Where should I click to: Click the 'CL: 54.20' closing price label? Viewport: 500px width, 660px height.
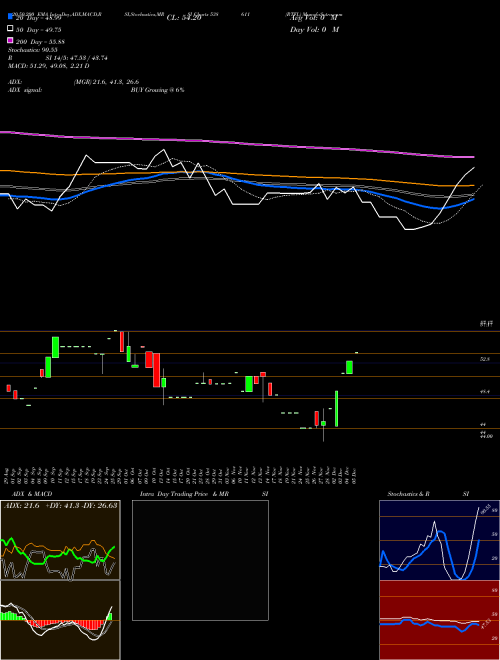[x=184, y=18]
